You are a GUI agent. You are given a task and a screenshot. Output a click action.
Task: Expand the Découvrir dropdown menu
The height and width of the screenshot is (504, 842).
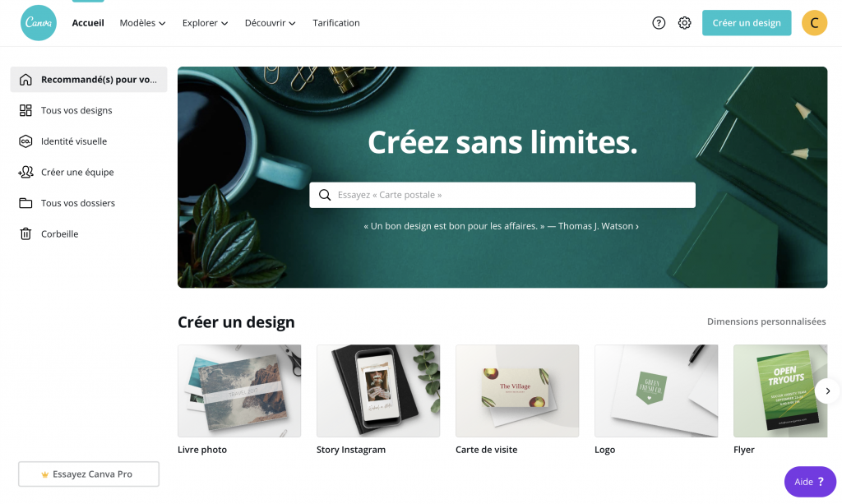[270, 23]
